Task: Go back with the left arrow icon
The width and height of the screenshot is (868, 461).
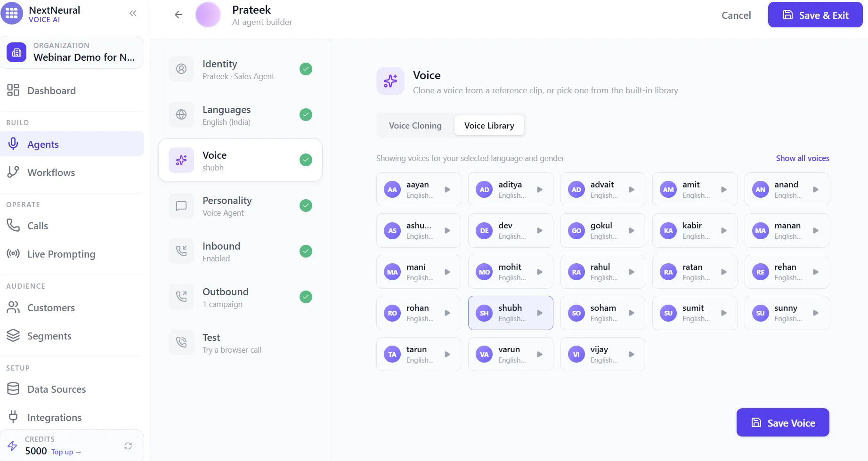Action: click(x=178, y=15)
